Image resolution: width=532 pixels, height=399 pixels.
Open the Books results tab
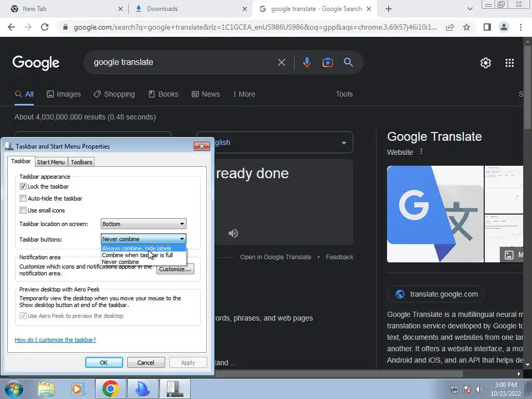pos(164,94)
